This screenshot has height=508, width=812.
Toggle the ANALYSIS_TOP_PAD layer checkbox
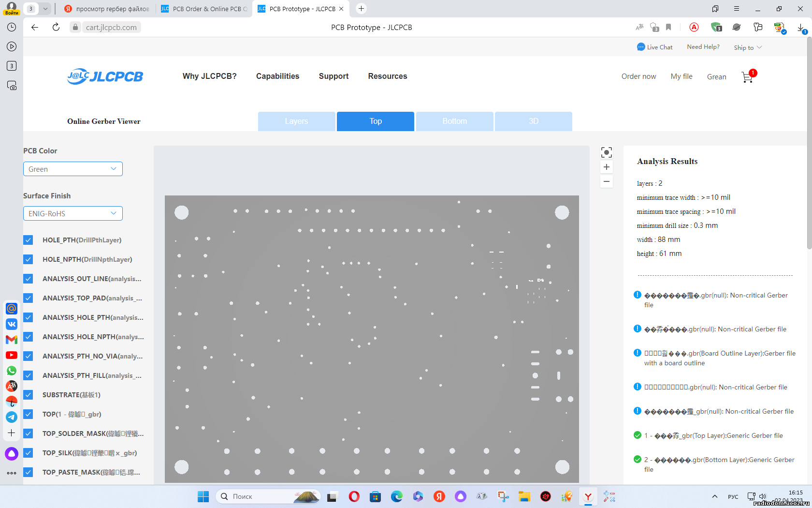click(28, 298)
